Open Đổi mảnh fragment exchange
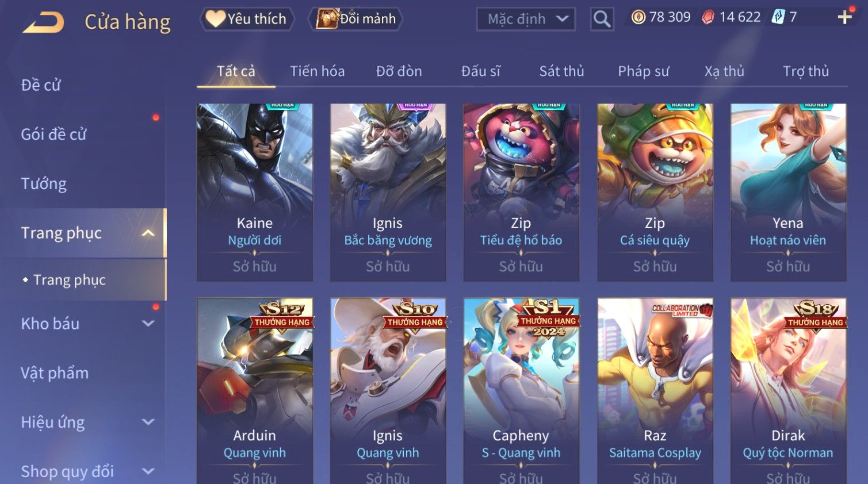The height and width of the screenshot is (484, 868). [355, 19]
